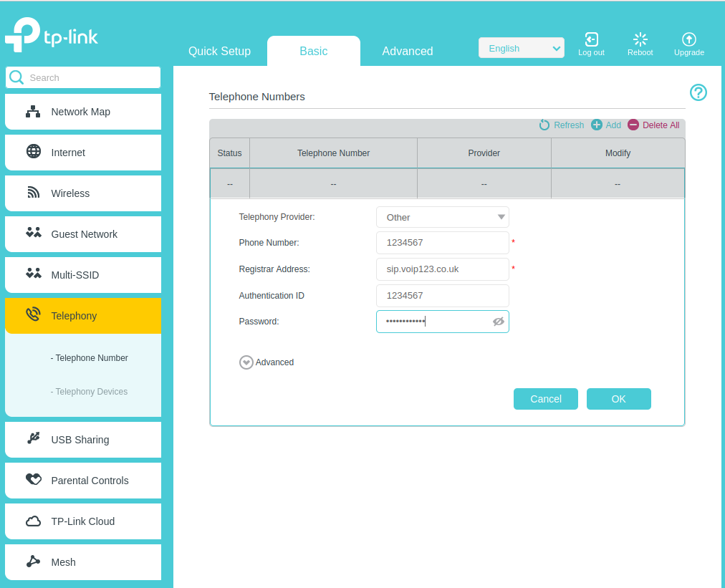This screenshot has height=588, width=725.
Task: Click Cancel to discard changes
Action: coord(545,399)
